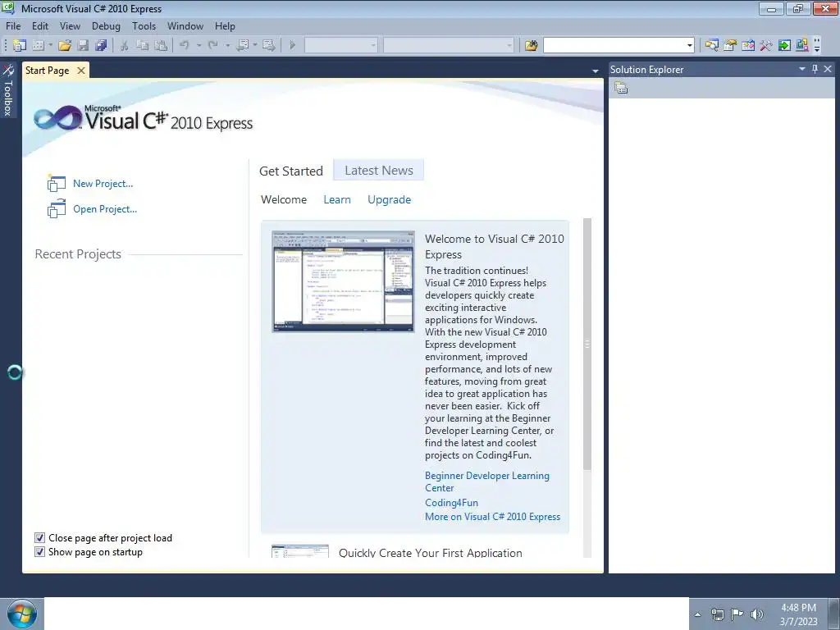This screenshot has width=840, height=630.
Task: Open Beginner Developer Learning Center link
Action: click(x=487, y=482)
